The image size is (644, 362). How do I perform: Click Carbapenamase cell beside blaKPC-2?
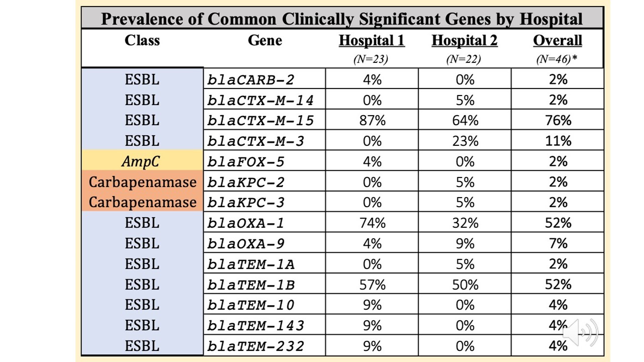[x=142, y=182]
